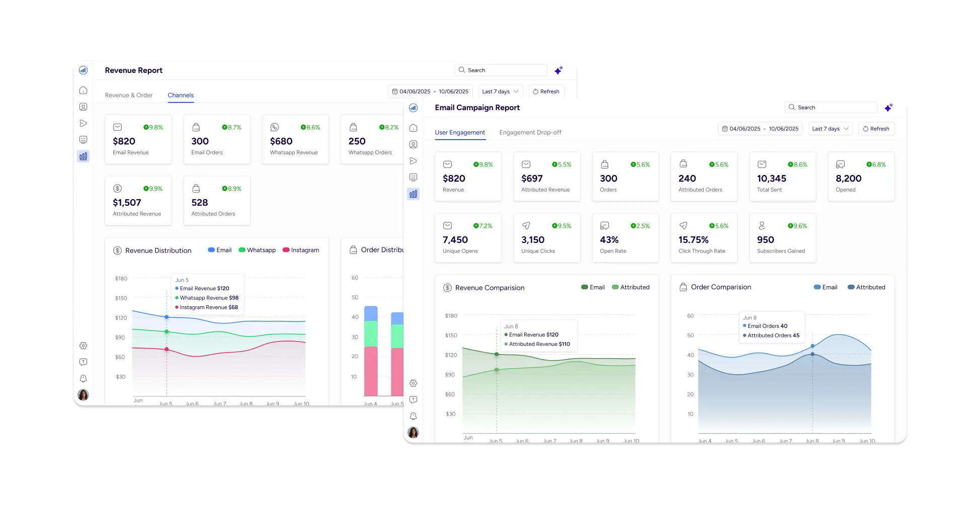The height and width of the screenshot is (517, 980).
Task: Click user avatar in Revenue Report sidebar
Action: point(84,395)
